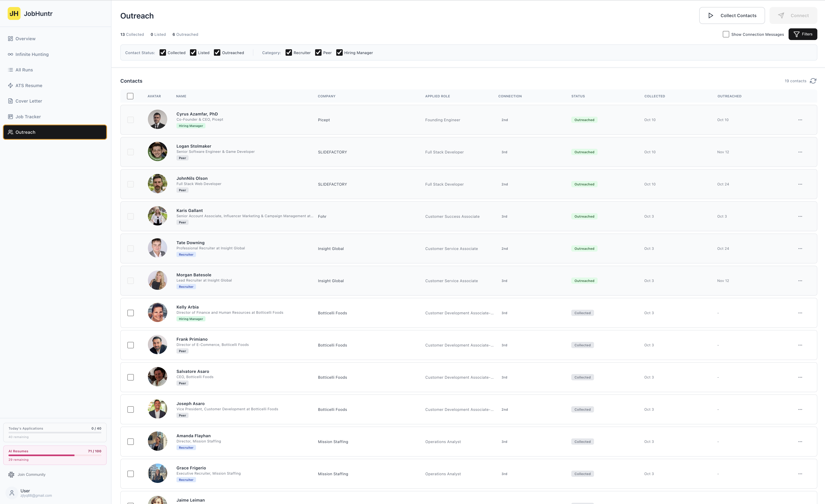Open the Filters menu

[803, 34]
